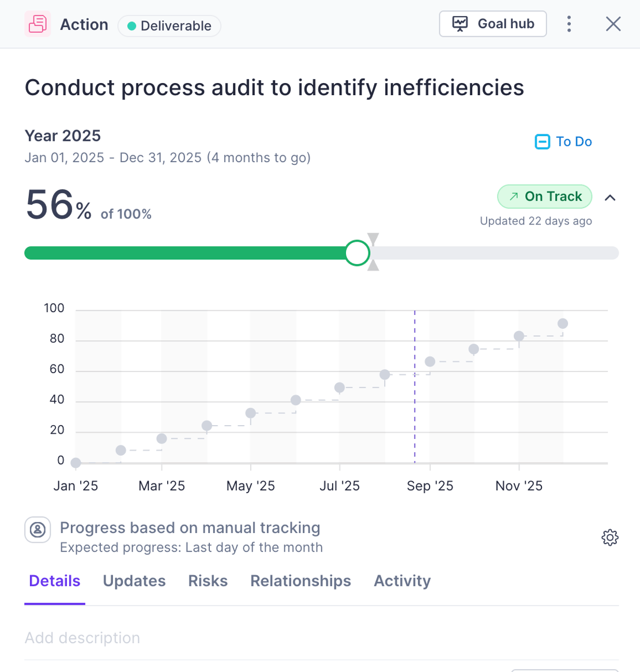
Task: Open progress tracking settings via gear icon
Action: 610,537
